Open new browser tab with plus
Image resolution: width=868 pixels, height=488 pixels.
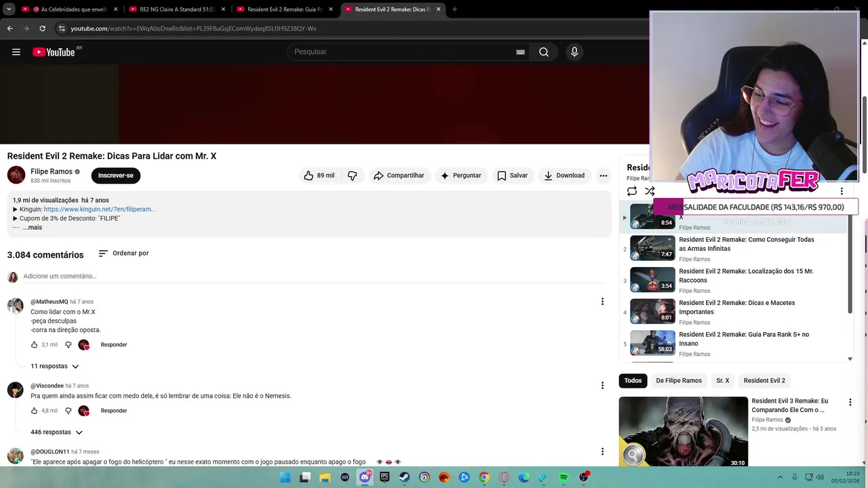pyautogui.click(x=454, y=9)
